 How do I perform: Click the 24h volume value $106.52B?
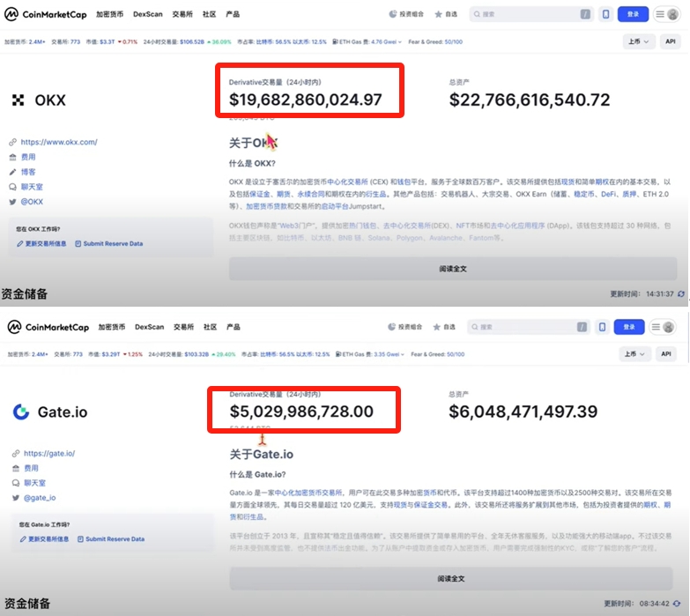[x=192, y=41]
